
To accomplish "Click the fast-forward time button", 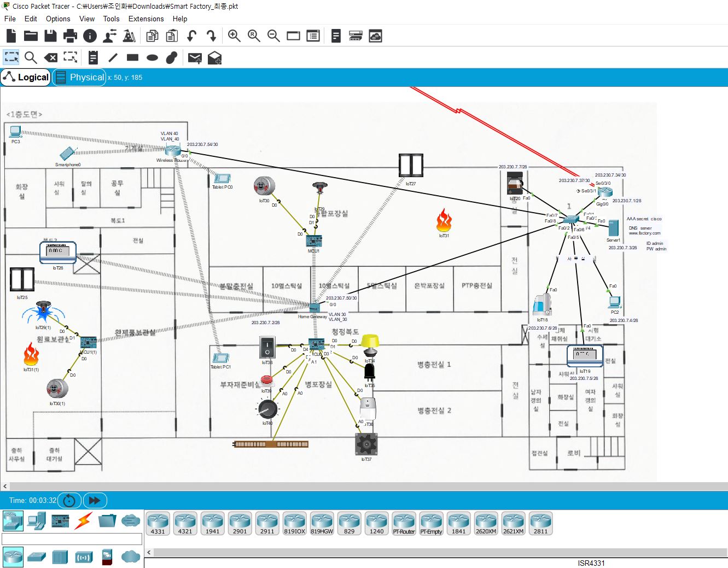I will point(95,500).
